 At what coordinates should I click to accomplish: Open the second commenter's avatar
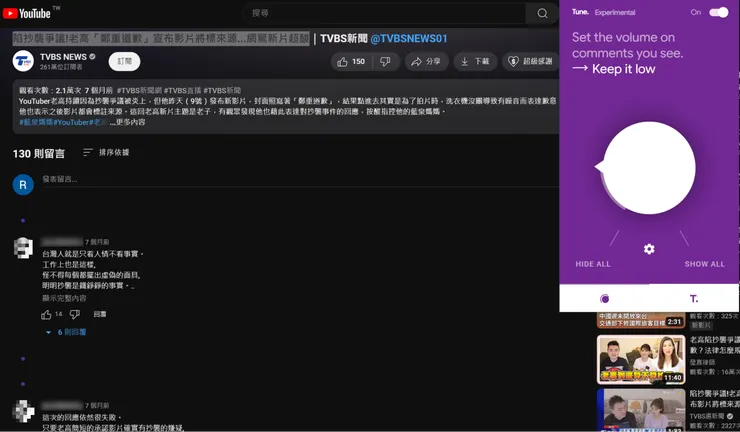pos(23,411)
